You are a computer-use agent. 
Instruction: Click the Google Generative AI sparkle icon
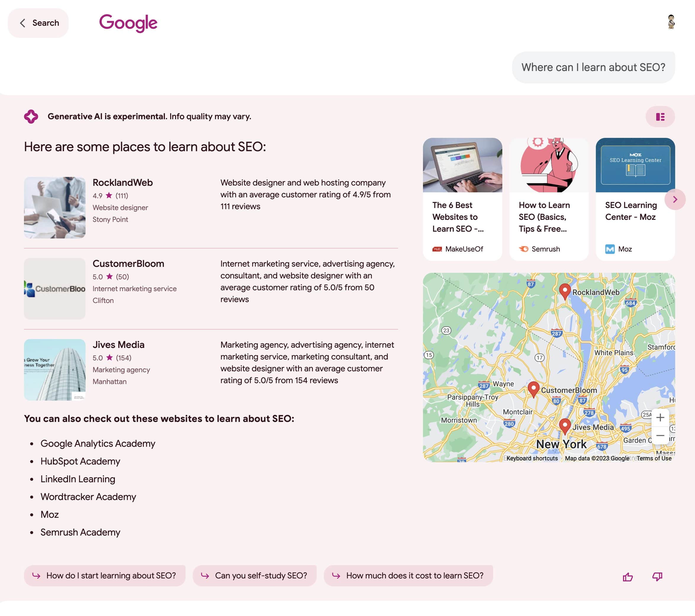tap(31, 117)
